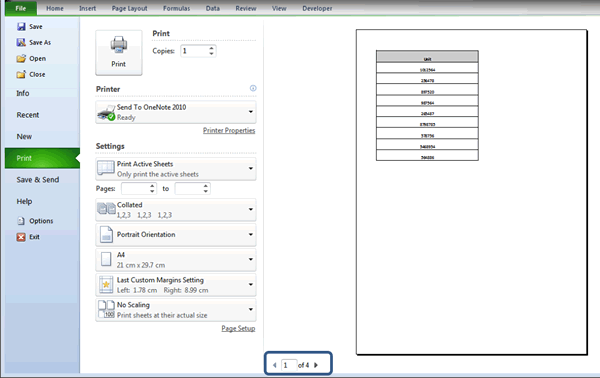Click the scaling pages icon
This screenshot has height=378, width=600.
(x=106, y=310)
